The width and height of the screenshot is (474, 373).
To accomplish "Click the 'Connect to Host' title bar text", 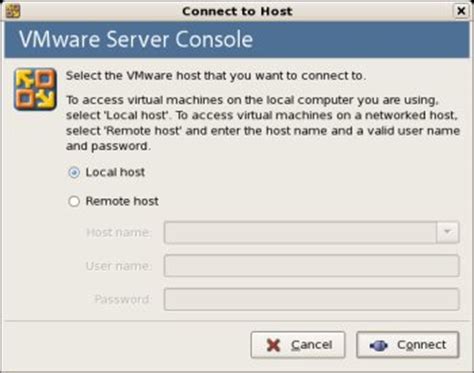I will point(237,11).
